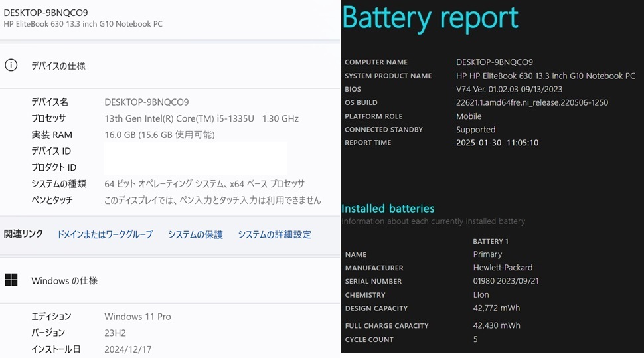Screen dimensions: 644x358
Task: Click the CONNECTED STANDBY value Supported
Action: point(475,130)
